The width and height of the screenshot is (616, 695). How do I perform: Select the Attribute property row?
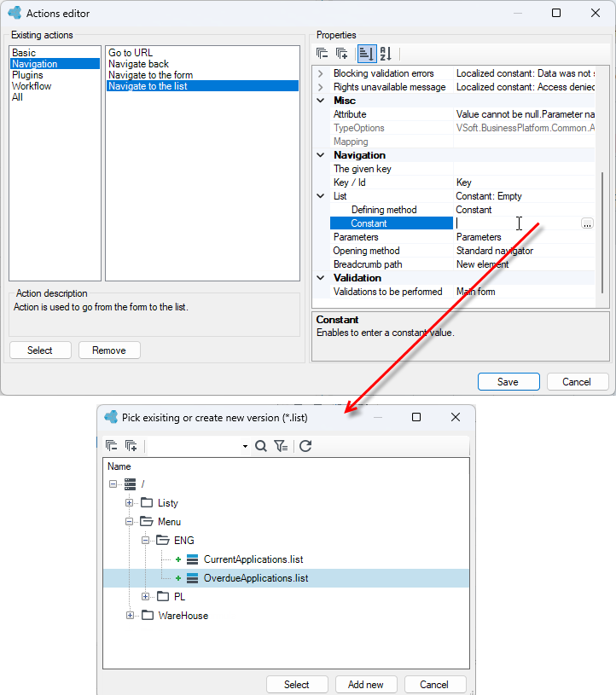pyautogui.click(x=462, y=114)
